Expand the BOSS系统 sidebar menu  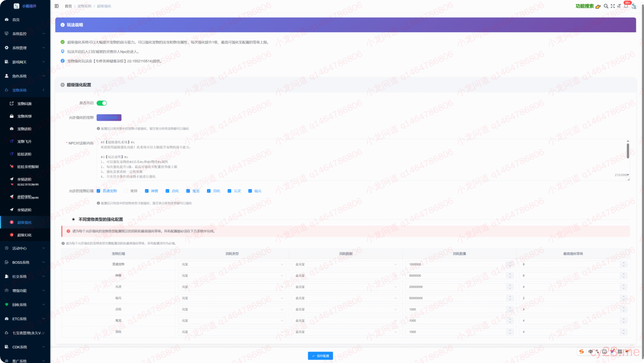point(25,262)
